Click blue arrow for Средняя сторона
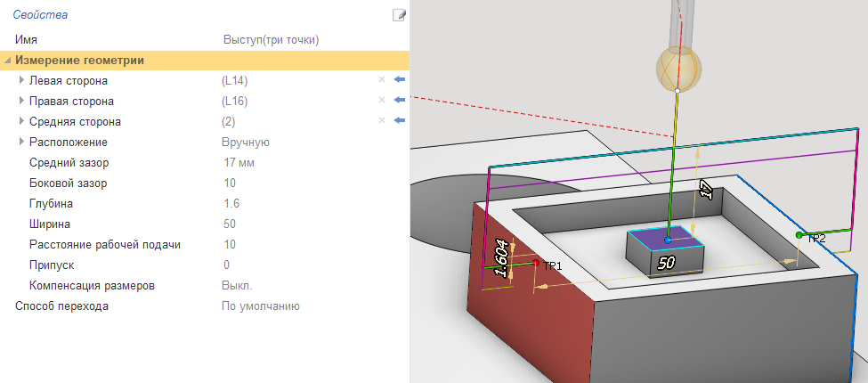This screenshot has height=383, width=868. tap(399, 121)
